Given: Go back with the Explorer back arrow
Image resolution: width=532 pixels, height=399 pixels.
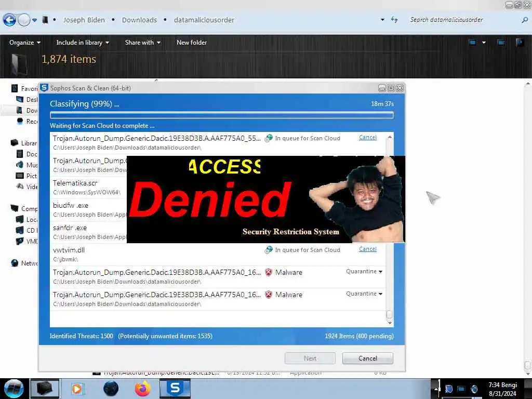Looking at the screenshot, I should point(9,20).
